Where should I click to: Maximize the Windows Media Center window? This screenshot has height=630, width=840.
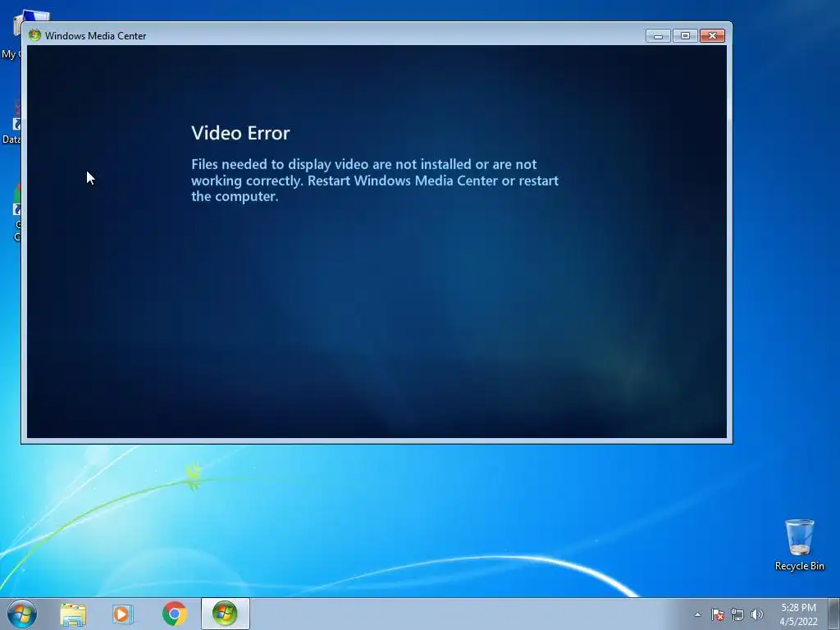point(685,36)
